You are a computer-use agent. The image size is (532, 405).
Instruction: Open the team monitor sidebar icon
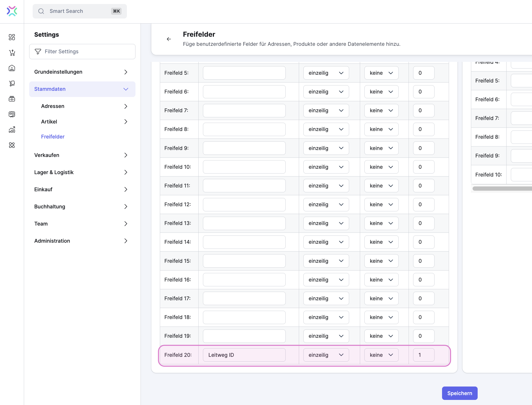click(12, 114)
